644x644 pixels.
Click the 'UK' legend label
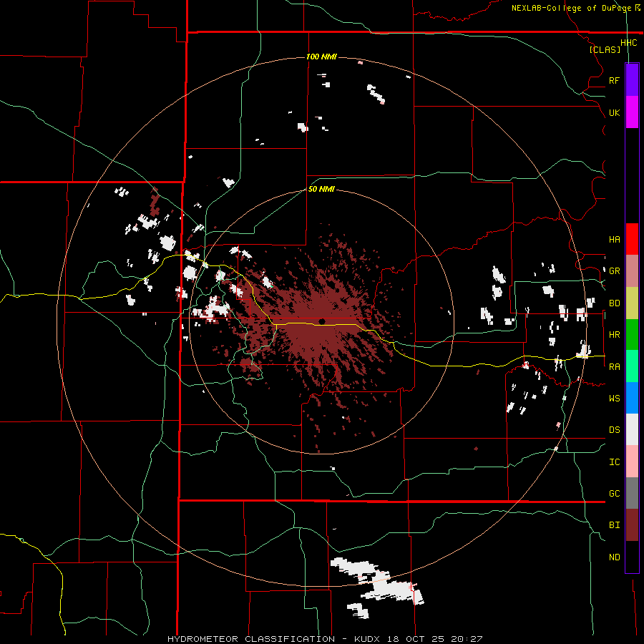click(x=615, y=112)
